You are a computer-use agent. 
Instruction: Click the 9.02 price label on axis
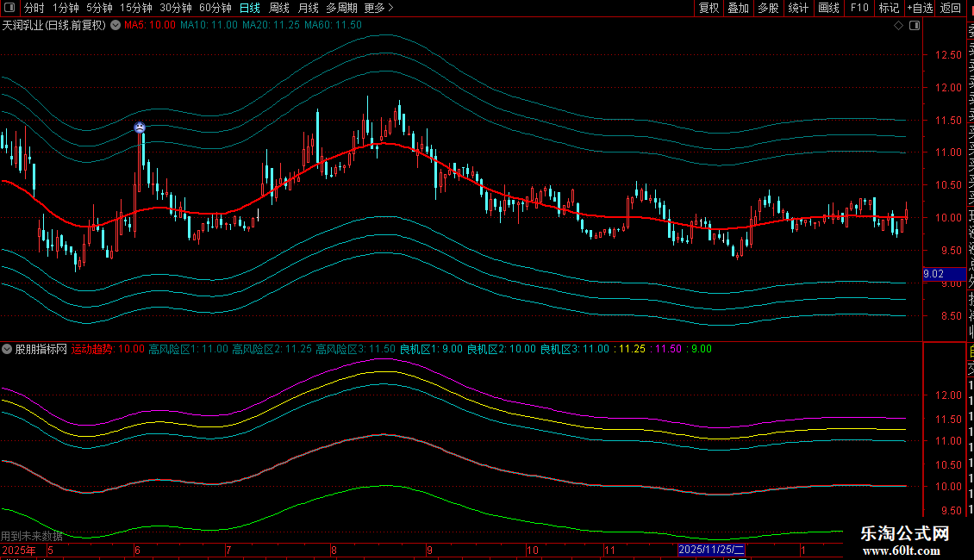pyautogui.click(x=933, y=274)
